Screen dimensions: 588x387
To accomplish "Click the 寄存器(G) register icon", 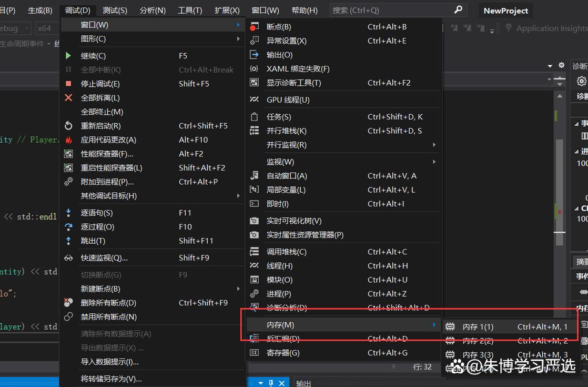I will pyautogui.click(x=254, y=352).
